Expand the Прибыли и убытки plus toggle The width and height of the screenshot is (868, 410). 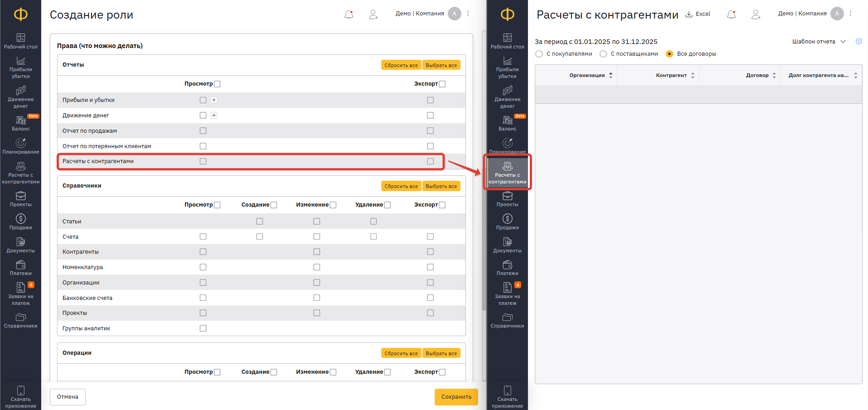click(x=214, y=100)
